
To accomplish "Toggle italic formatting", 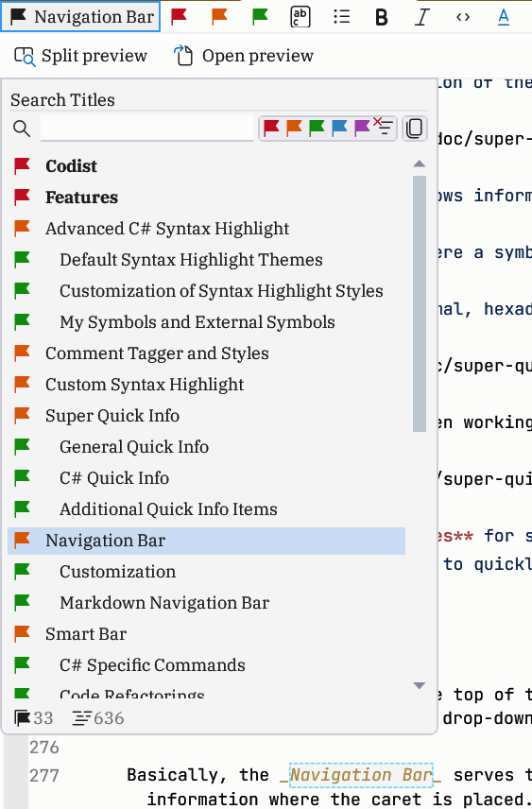I will point(422,17).
